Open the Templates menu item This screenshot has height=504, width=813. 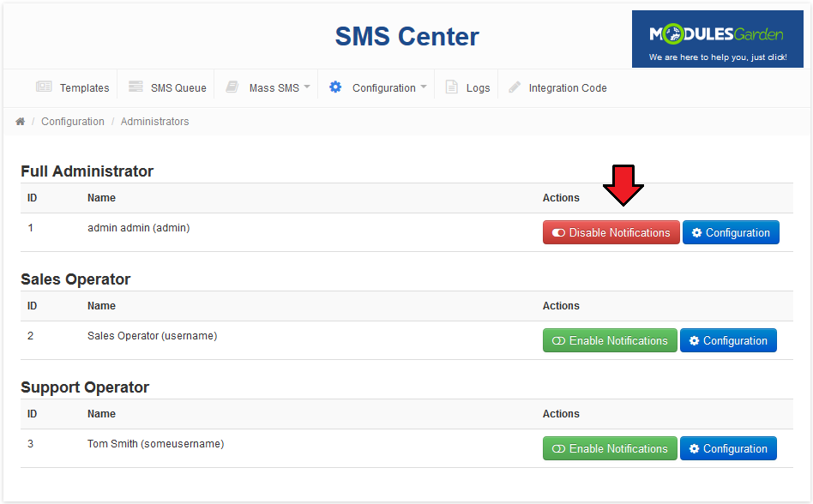(85, 88)
